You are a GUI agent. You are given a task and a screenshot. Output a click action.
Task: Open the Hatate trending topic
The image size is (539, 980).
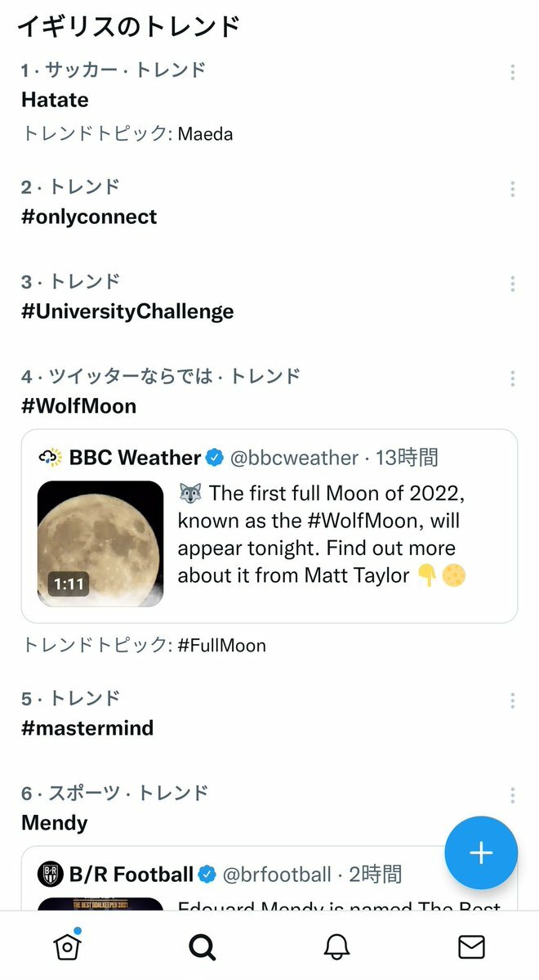pos(55,100)
